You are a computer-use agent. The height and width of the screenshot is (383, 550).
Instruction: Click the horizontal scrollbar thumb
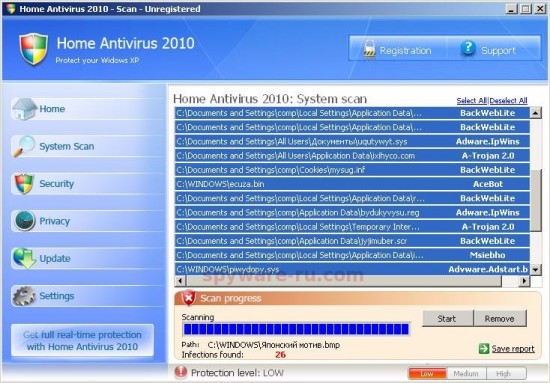tap(344, 281)
